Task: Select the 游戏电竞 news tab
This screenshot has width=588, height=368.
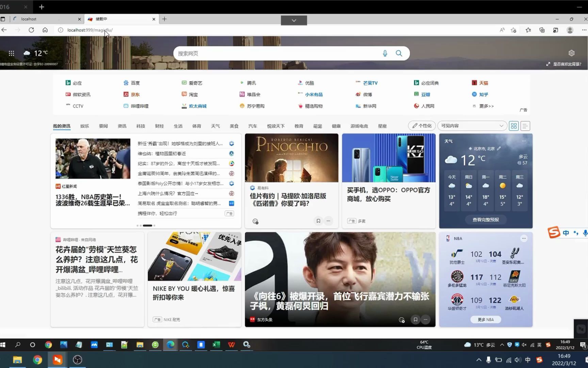Action: (359, 126)
